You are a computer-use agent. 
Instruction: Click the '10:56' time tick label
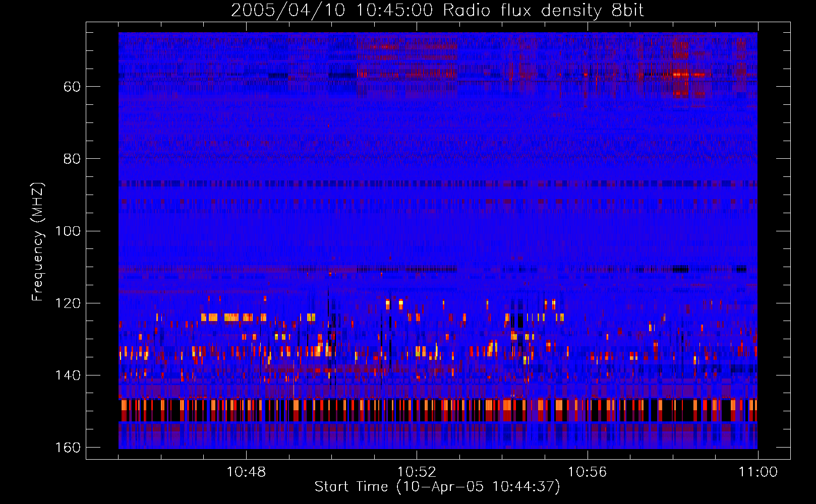pos(587,472)
